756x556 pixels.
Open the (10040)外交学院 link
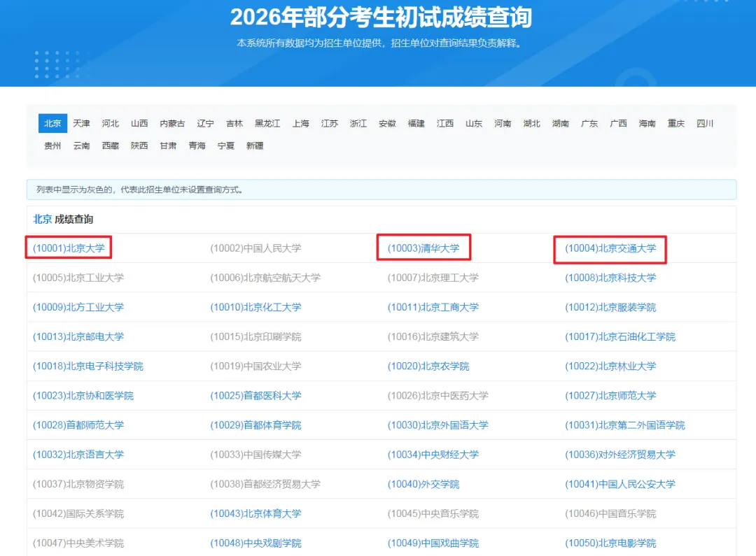click(x=423, y=484)
